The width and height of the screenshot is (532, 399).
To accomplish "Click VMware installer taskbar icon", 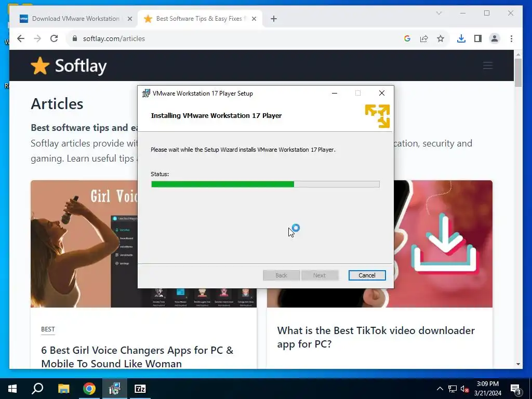I will click(x=115, y=389).
